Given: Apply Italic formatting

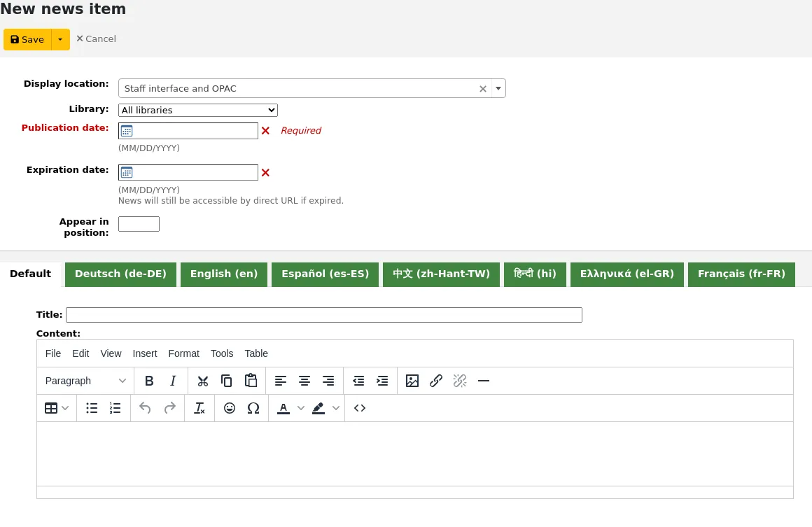Looking at the screenshot, I should 173,381.
